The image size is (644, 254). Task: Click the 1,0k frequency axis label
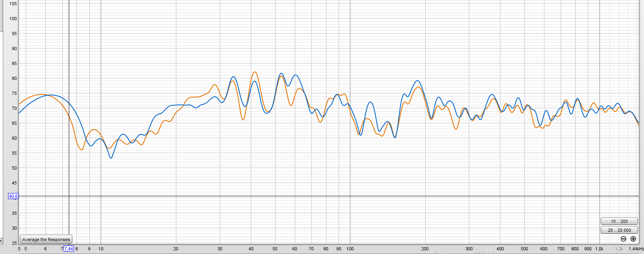coord(599,249)
